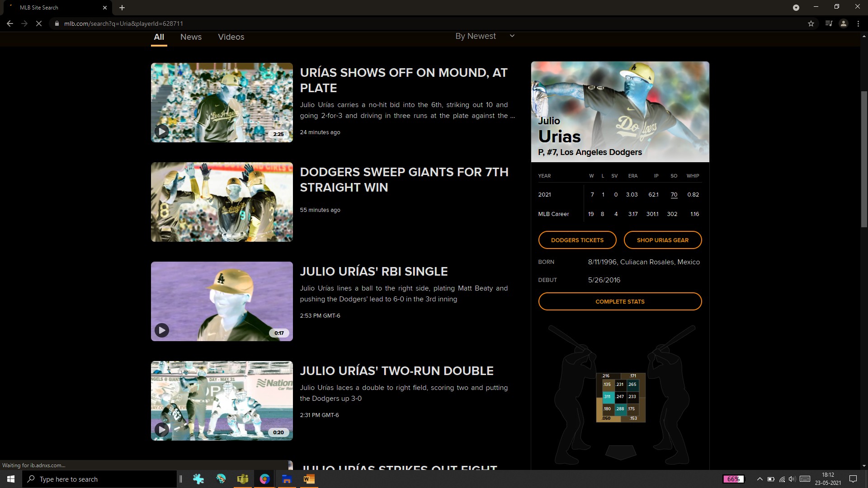Open the volume control in system tray
The width and height of the screenshot is (868, 488).
792,479
